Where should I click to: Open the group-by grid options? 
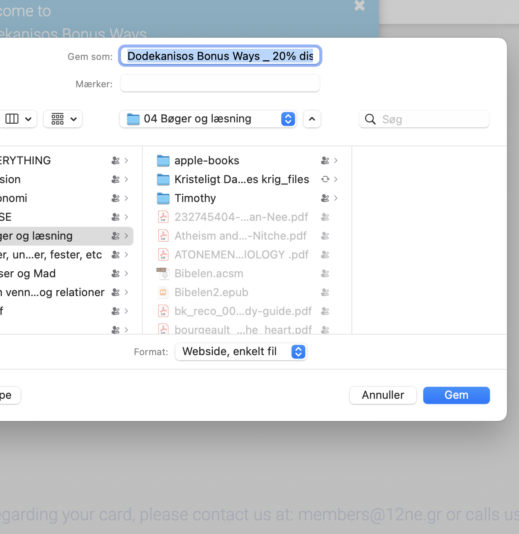point(63,119)
